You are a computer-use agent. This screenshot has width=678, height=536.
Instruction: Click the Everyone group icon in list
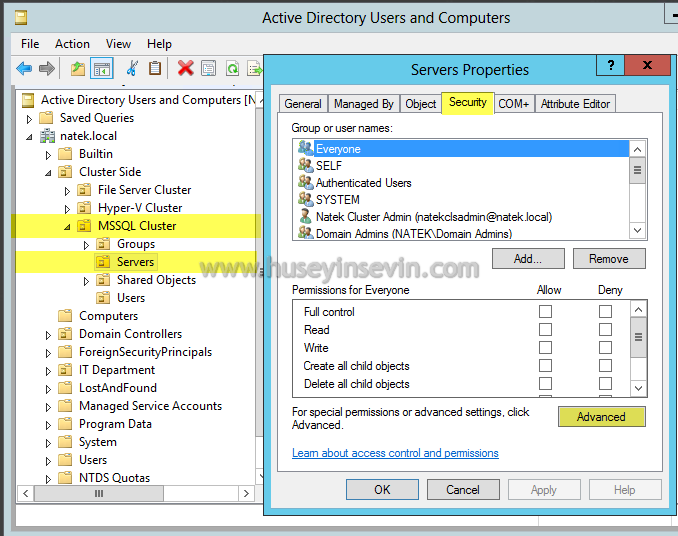[x=305, y=148]
